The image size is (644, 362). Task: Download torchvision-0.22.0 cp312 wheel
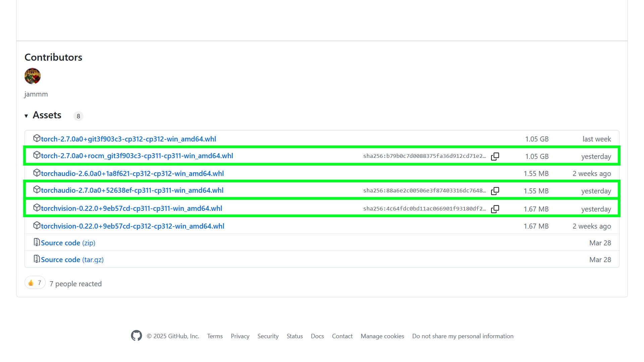[x=132, y=226]
